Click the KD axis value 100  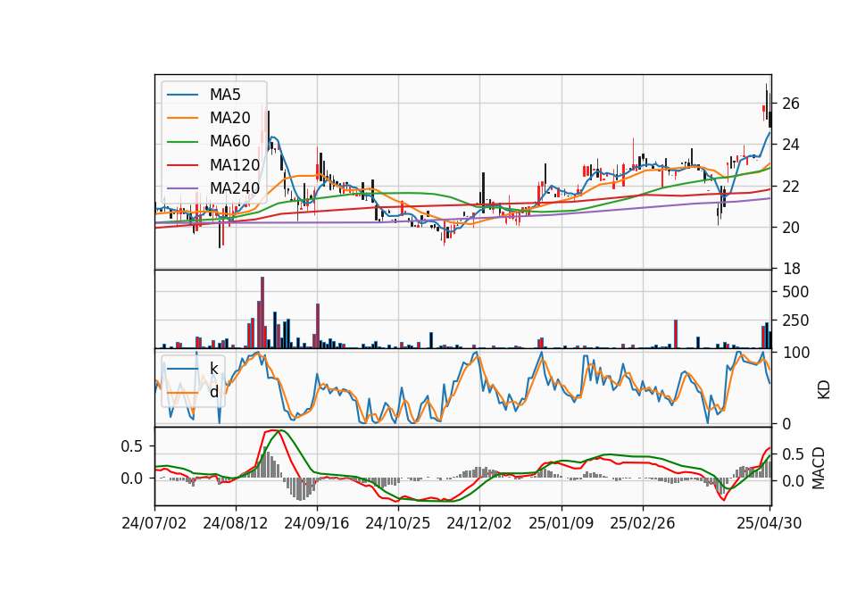(x=795, y=353)
